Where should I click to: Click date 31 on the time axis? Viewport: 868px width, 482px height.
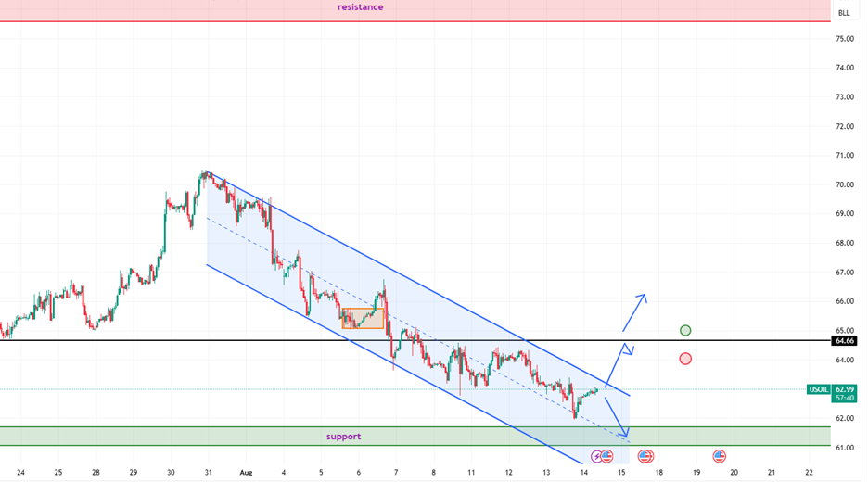click(208, 473)
